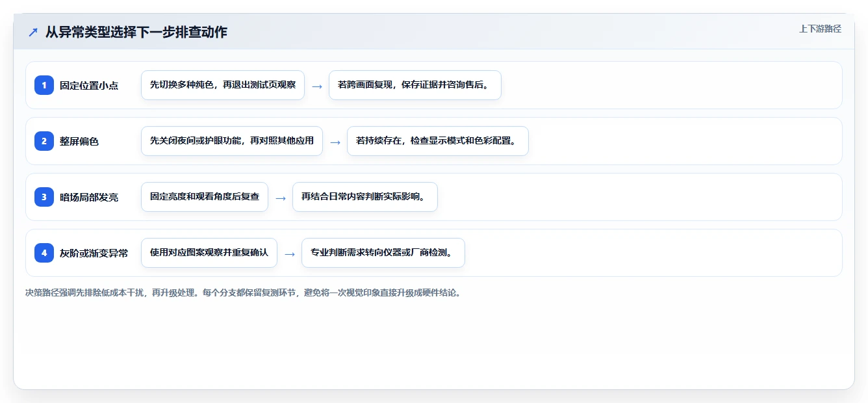
Task: Click the 整屏偏色 row label
Action: click(x=79, y=141)
